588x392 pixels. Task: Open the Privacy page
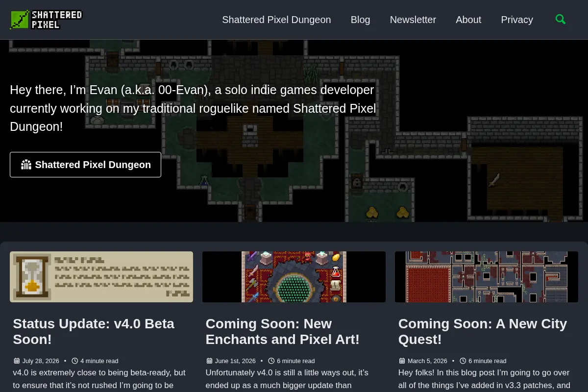point(517,20)
